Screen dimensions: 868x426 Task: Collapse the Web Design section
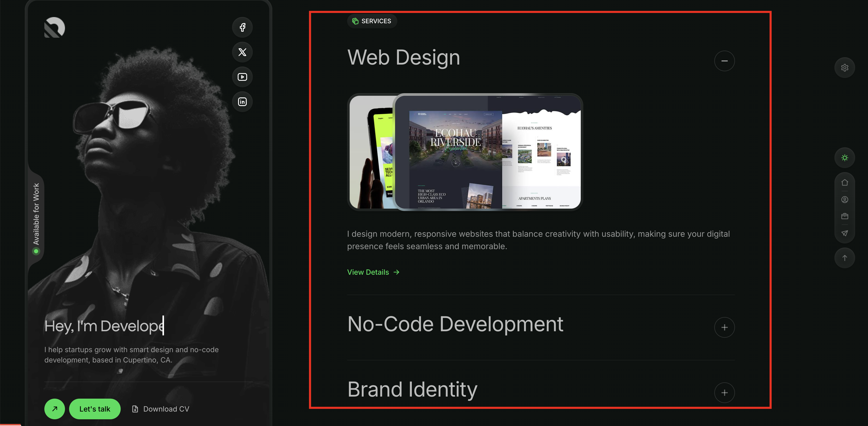pyautogui.click(x=724, y=61)
